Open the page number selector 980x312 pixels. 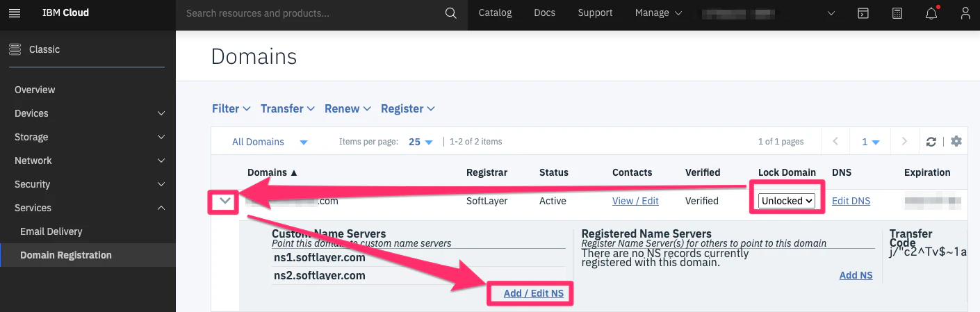(871, 142)
